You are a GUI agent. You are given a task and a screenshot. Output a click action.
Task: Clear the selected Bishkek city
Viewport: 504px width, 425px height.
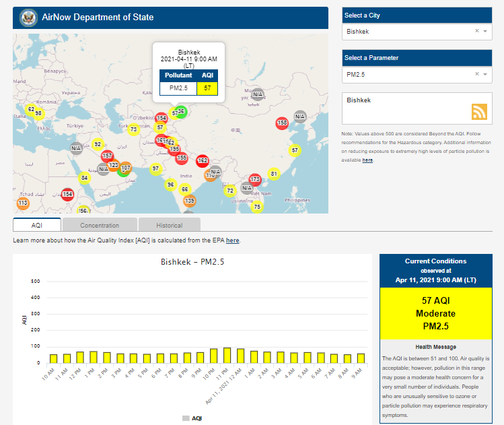tap(476, 31)
